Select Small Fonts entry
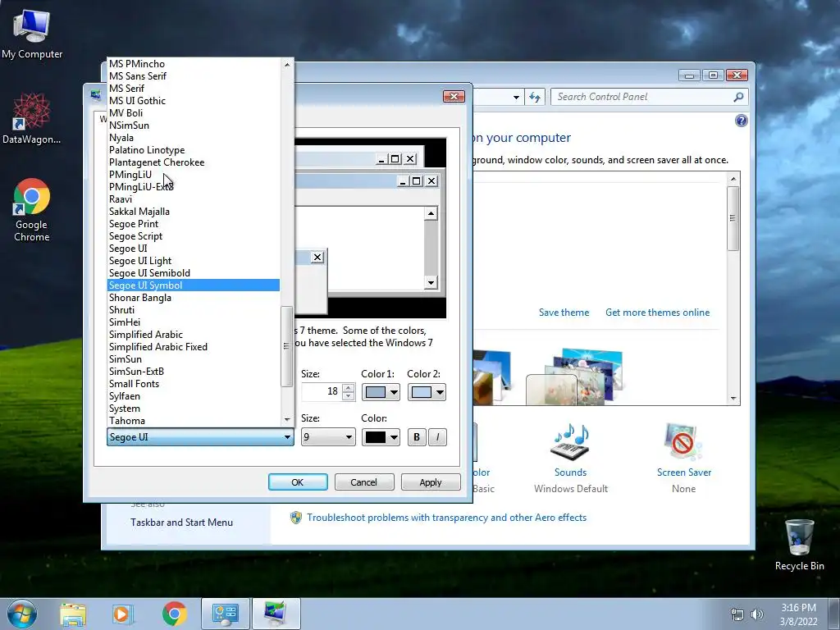The image size is (840, 630). coord(193,384)
